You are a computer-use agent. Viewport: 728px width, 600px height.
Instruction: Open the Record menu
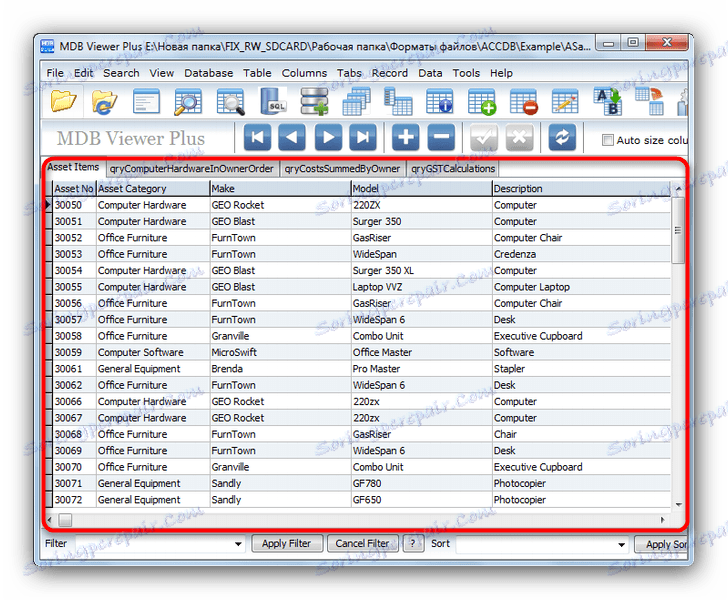[x=390, y=73]
